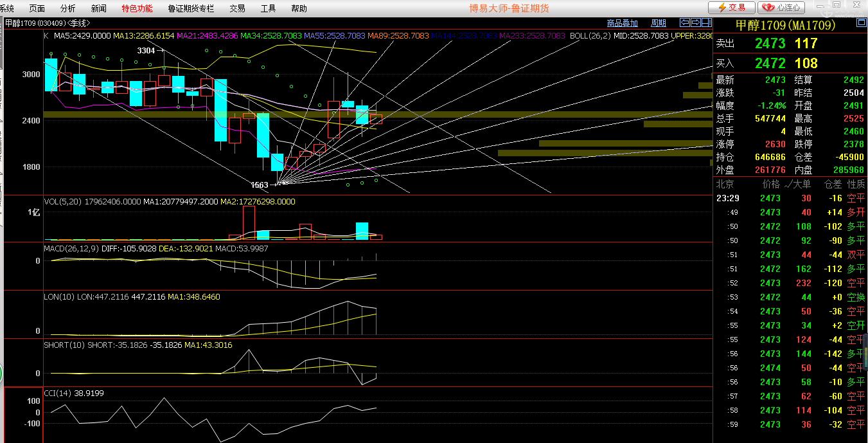Go to previous contract with left arrow icon
Image resolution: width=868 pixels, height=443 pixels.
tap(686, 23)
